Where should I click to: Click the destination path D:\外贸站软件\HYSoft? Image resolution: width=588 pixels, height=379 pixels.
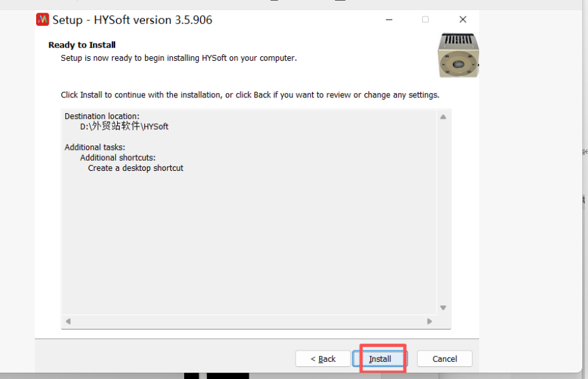click(x=124, y=127)
